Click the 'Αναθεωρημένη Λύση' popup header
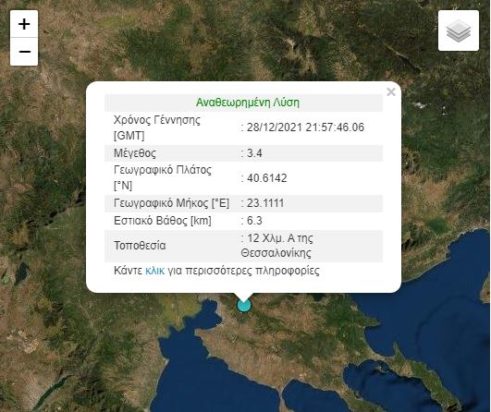 [x=247, y=102]
